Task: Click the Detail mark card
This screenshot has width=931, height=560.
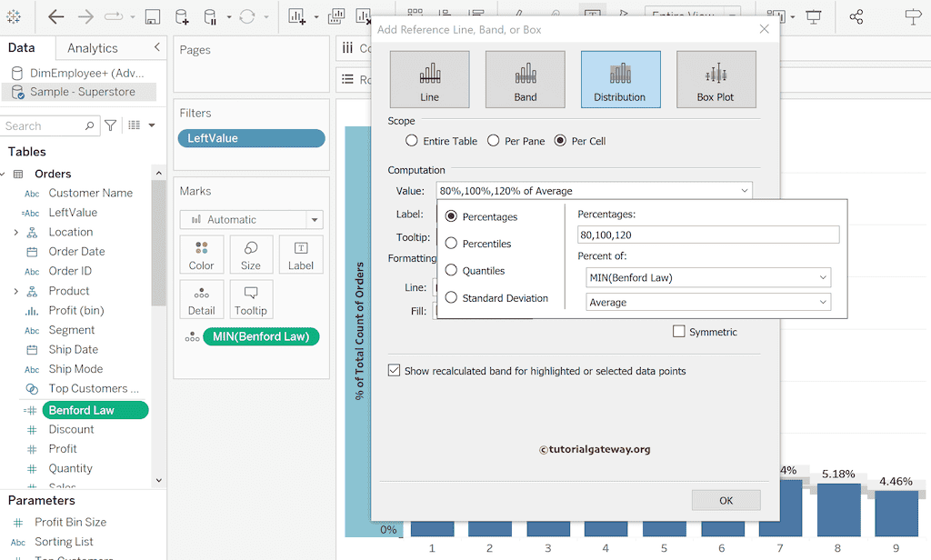Action: pos(201,299)
